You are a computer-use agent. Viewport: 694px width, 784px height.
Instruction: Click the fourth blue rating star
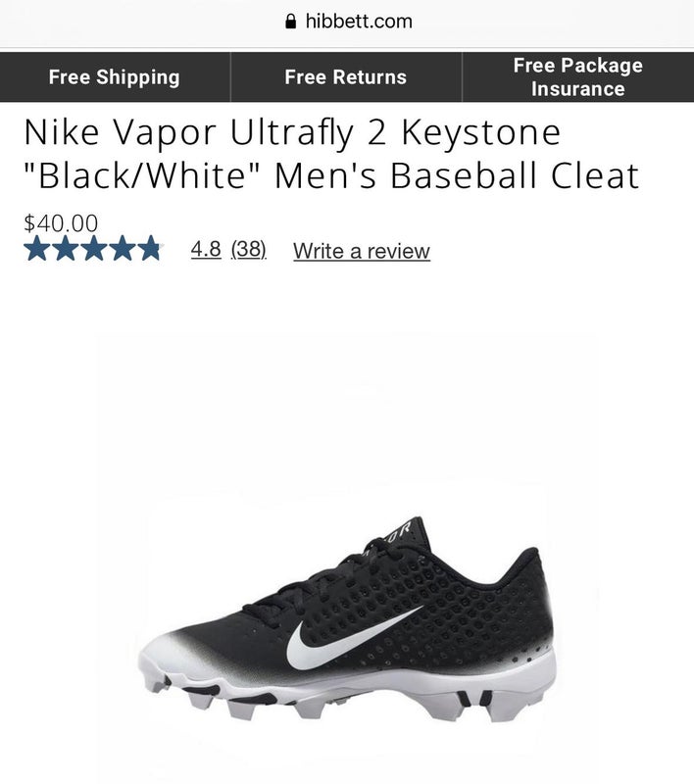[122, 249]
